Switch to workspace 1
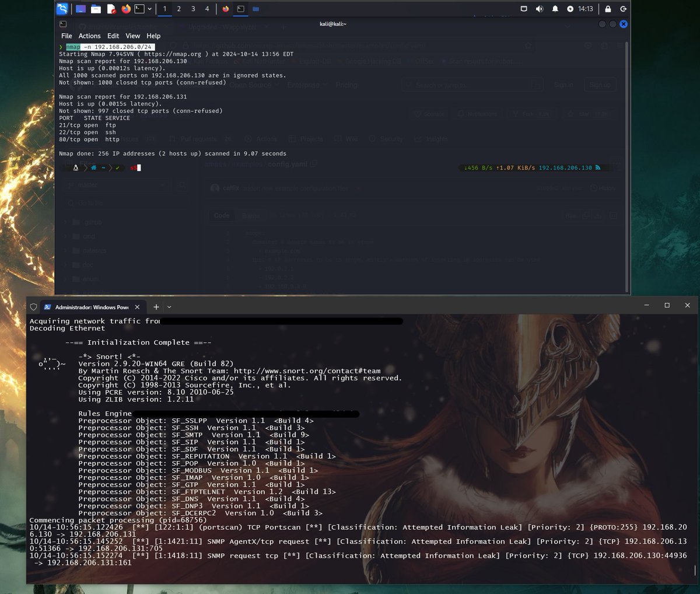This screenshot has height=594, width=700. click(164, 9)
